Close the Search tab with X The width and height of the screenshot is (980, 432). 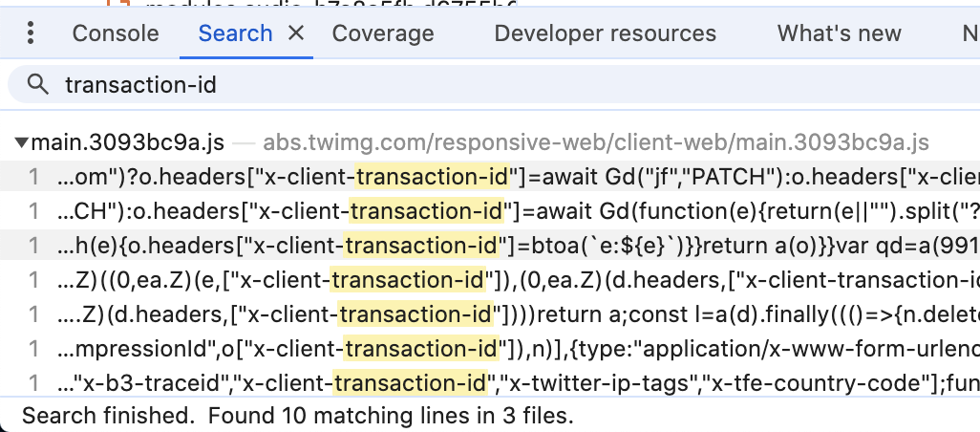pyautogui.click(x=296, y=33)
